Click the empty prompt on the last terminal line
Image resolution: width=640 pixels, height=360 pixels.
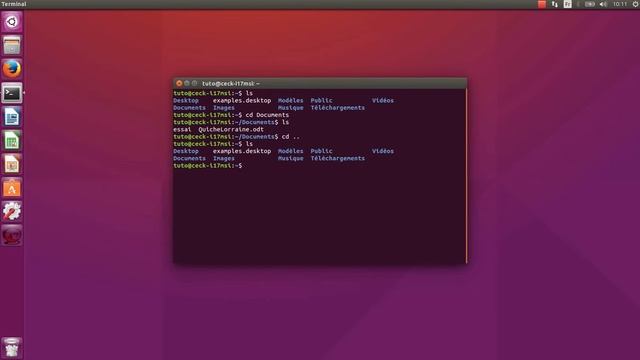(x=208, y=166)
